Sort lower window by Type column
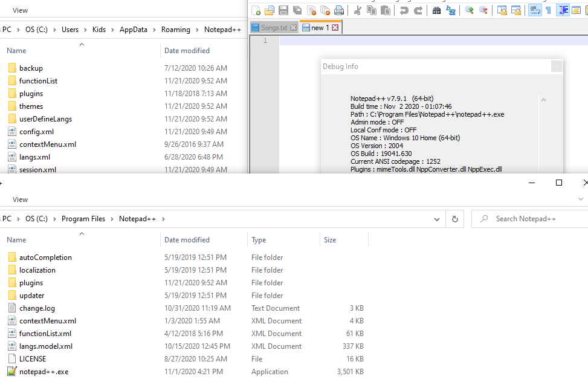This screenshot has width=588, height=379. tap(283, 240)
